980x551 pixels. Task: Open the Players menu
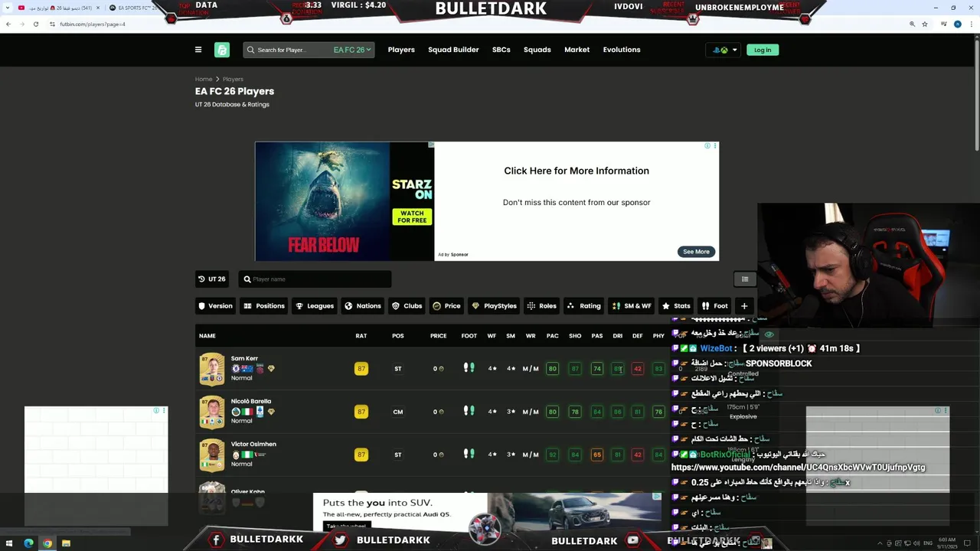[401, 50]
